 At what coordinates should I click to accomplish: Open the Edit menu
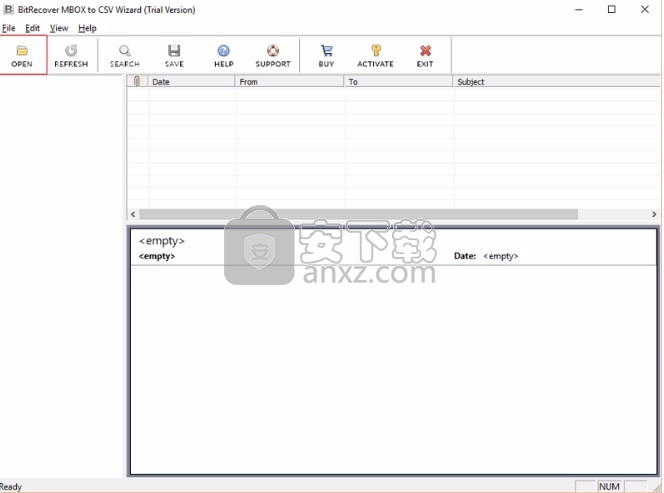point(32,28)
